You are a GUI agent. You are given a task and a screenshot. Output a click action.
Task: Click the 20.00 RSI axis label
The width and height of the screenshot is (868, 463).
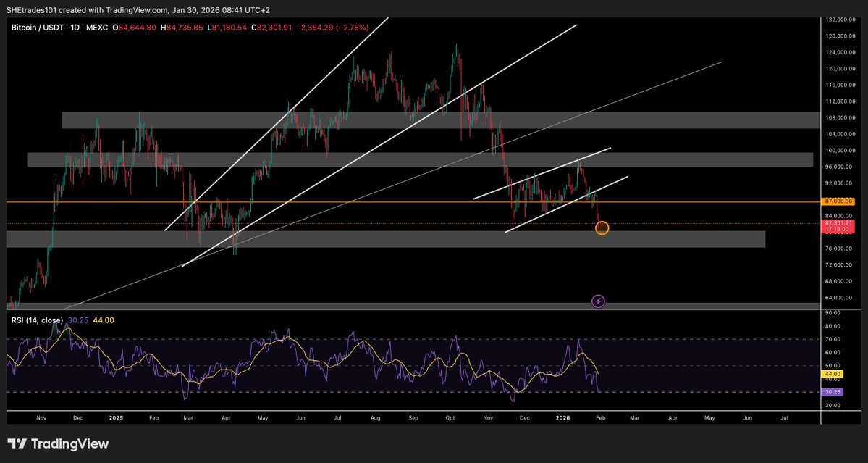833,406
